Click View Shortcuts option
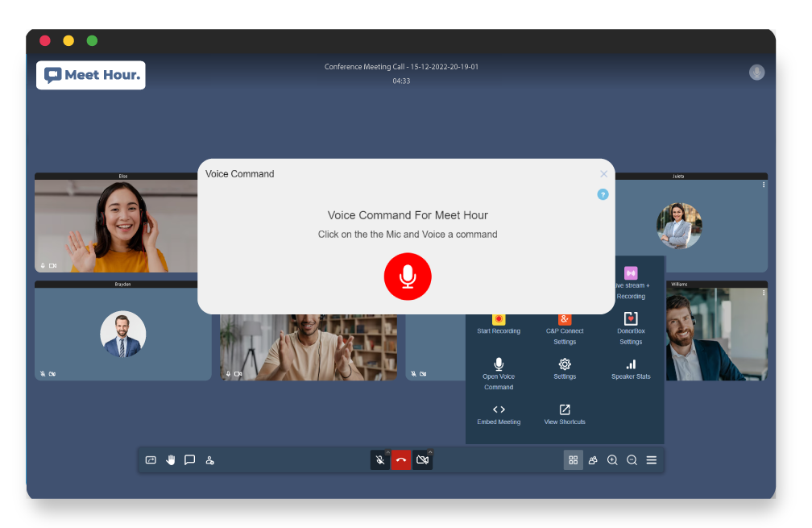Screen dimensions: 812x528 coord(565,414)
